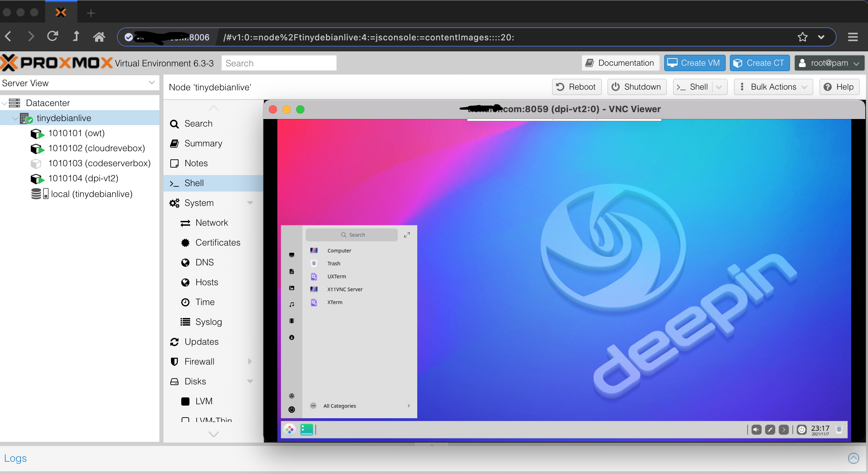Open the Shell button dropdown arrow
868x474 pixels.
click(x=719, y=87)
